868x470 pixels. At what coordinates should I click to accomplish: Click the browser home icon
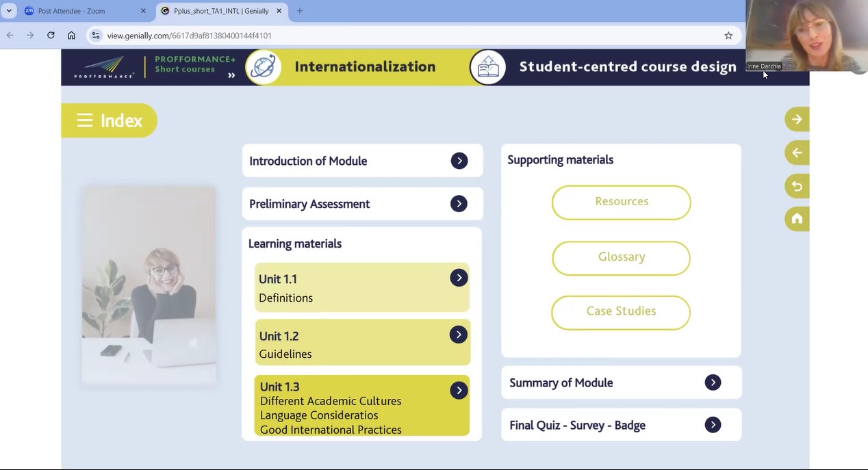71,36
